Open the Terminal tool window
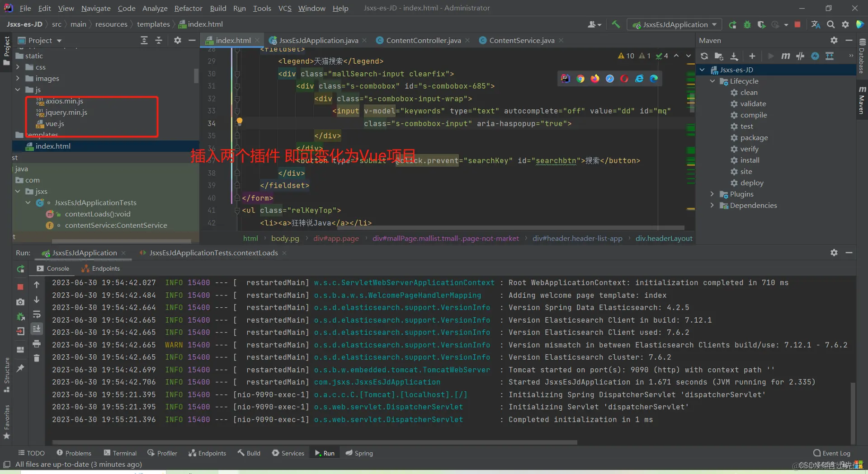 [120, 453]
